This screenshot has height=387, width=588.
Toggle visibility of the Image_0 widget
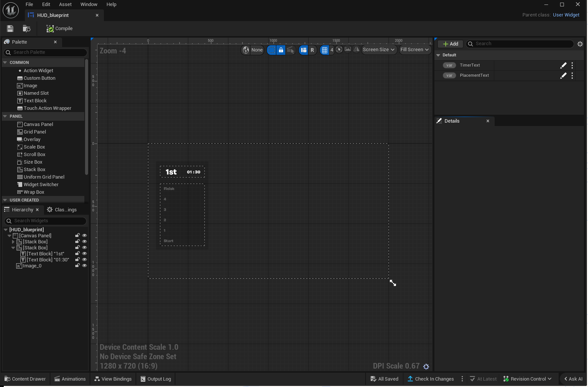pos(84,265)
